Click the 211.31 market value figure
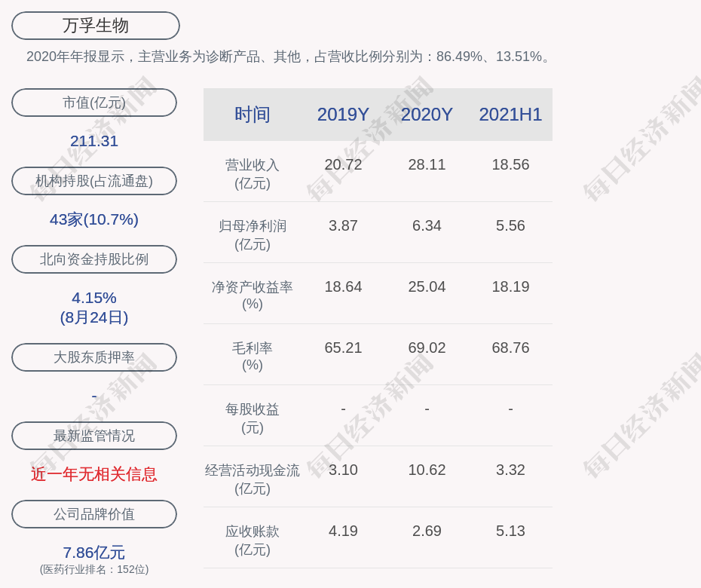 94,141
